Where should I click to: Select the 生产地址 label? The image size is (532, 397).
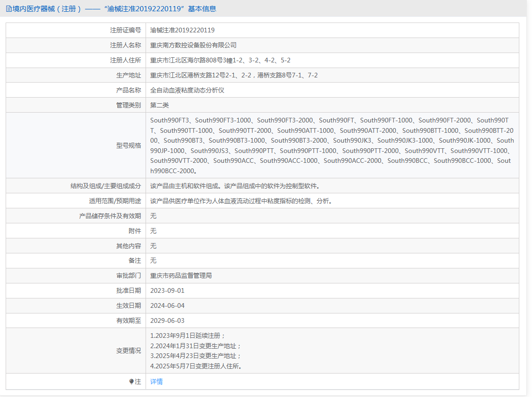tap(129, 75)
